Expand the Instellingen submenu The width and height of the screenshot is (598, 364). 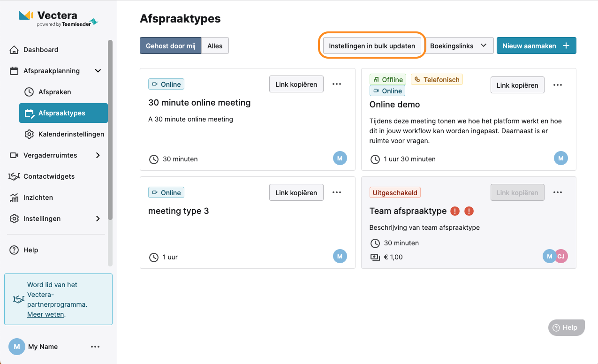click(98, 219)
